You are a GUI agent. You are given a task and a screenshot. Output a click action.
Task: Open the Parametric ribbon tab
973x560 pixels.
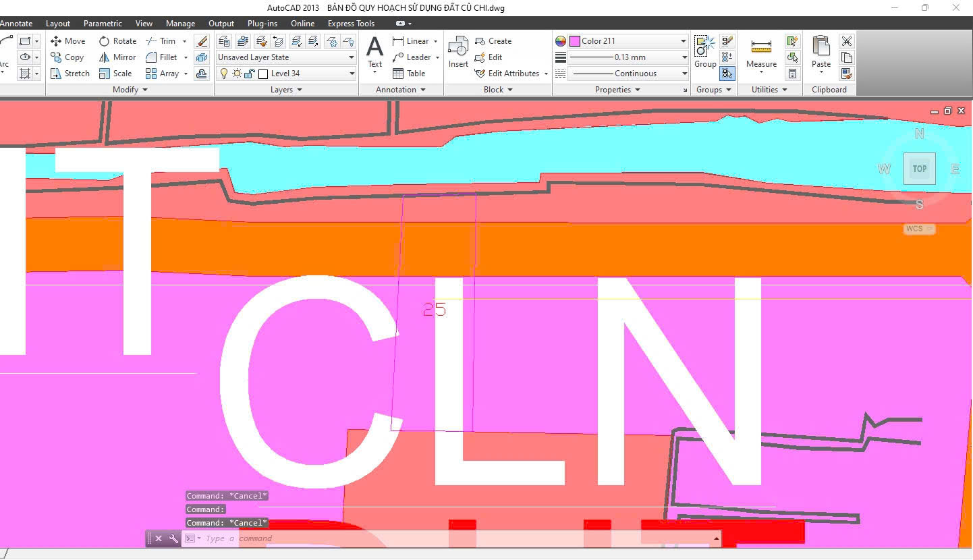[x=103, y=24]
